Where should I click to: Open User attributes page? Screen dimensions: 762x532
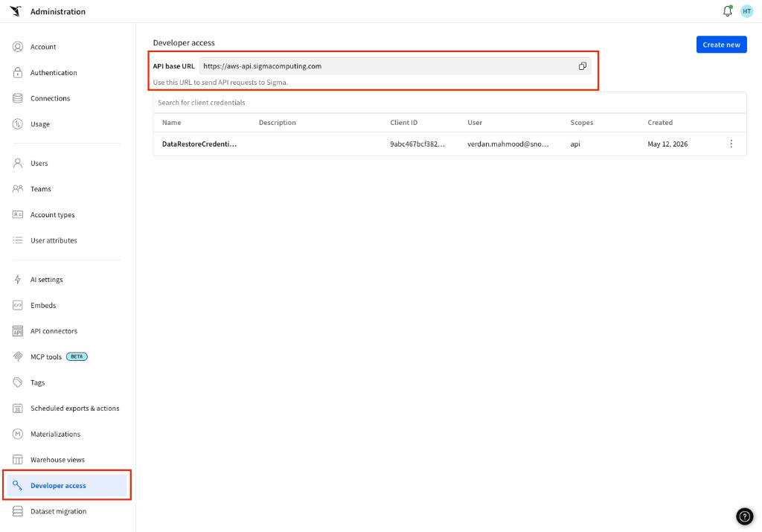pyautogui.click(x=54, y=240)
